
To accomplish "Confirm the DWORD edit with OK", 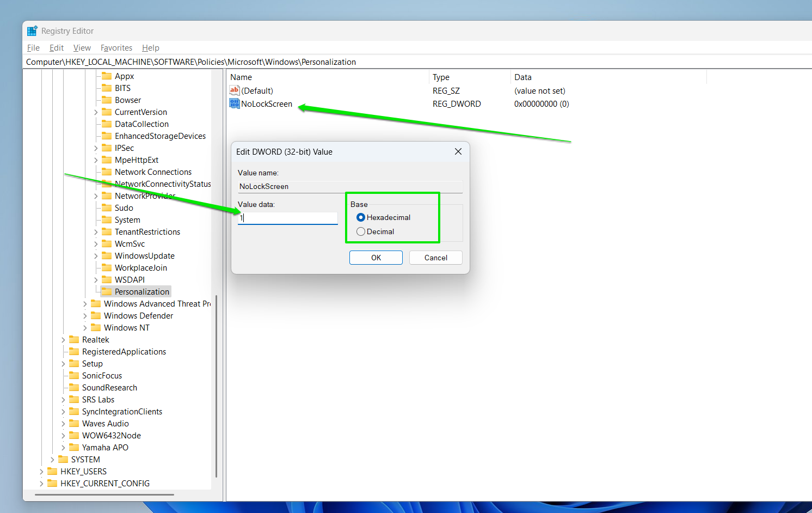I will [x=376, y=258].
